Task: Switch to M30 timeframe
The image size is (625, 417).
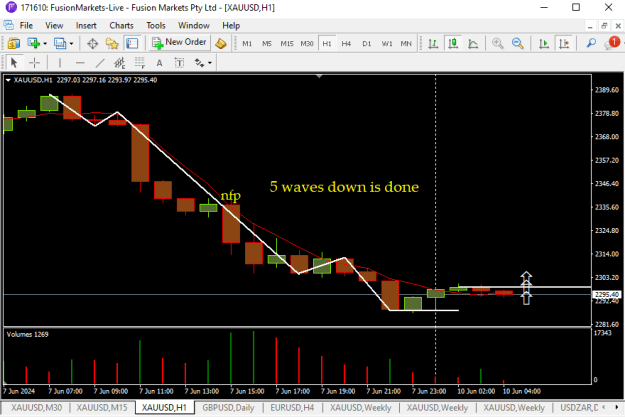Action: [x=307, y=43]
